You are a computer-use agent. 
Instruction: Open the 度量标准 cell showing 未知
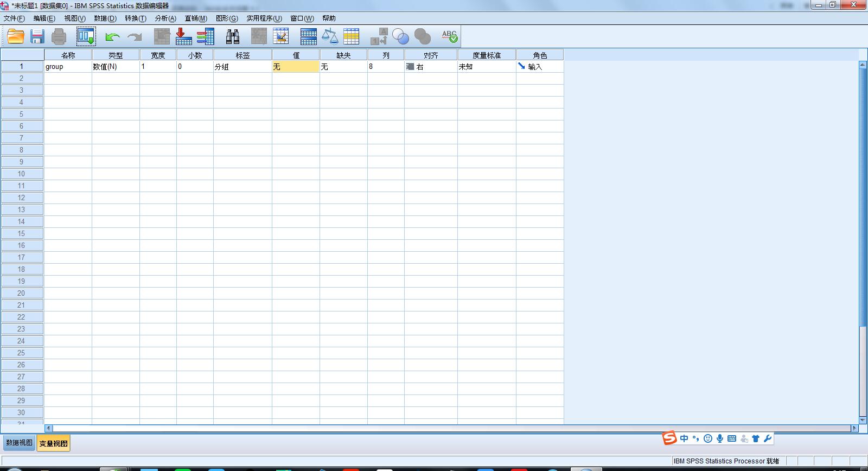486,67
